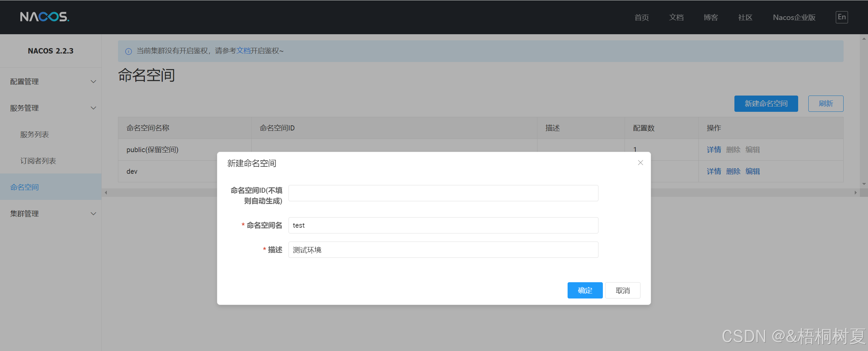Screen dimensions: 868x351
Task: Close the 新建命名空间 dialog
Action: 640,163
